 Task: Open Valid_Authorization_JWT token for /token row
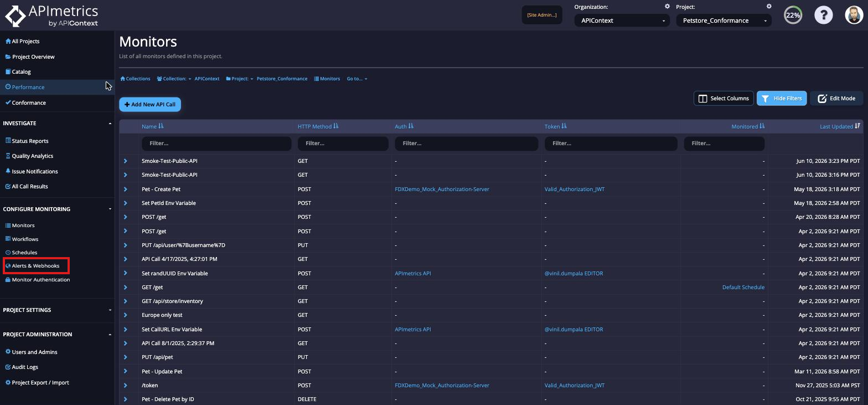click(575, 385)
